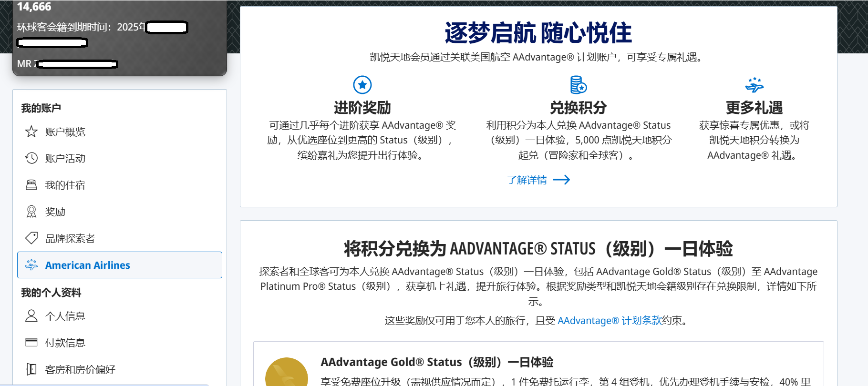
Task: Open the AAdvantage® 计划条款 link
Action: [x=610, y=320]
